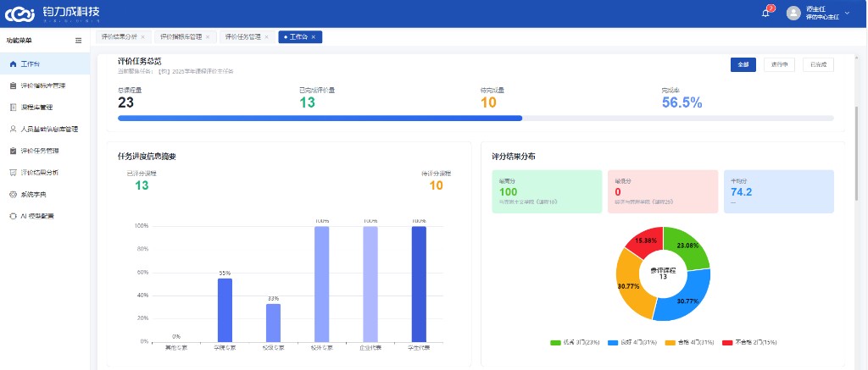Collapse the sidebar with the menu fold icon
The height and width of the screenshot is (370, 868).
(79, 41)
